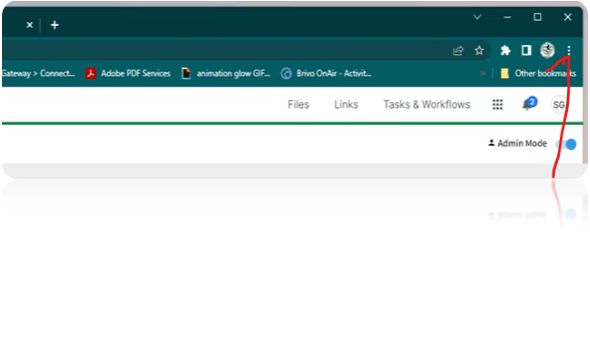Open the apps grid icon

click(497, 105)
